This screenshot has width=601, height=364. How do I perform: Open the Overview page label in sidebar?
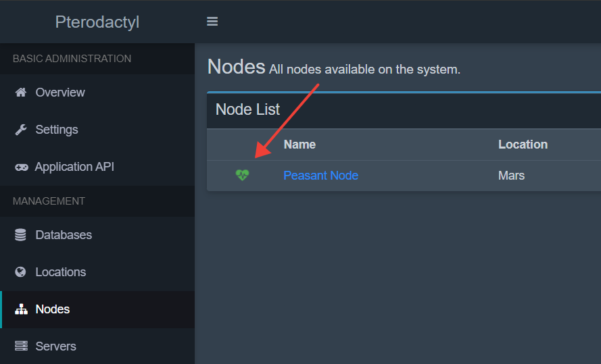click(60, 93)
